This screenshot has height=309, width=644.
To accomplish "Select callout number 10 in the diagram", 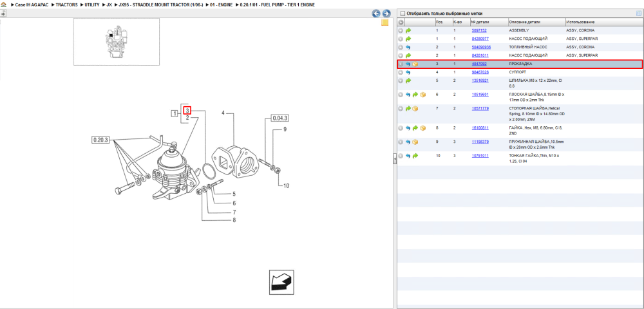I will [x=286, y=186].
